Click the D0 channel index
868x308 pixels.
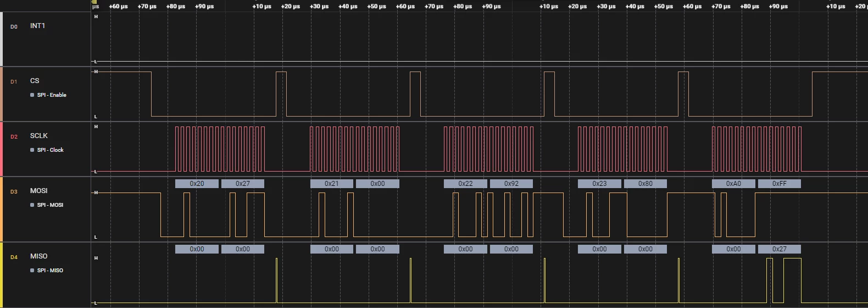pyautogui.click(x=14, y=26)
